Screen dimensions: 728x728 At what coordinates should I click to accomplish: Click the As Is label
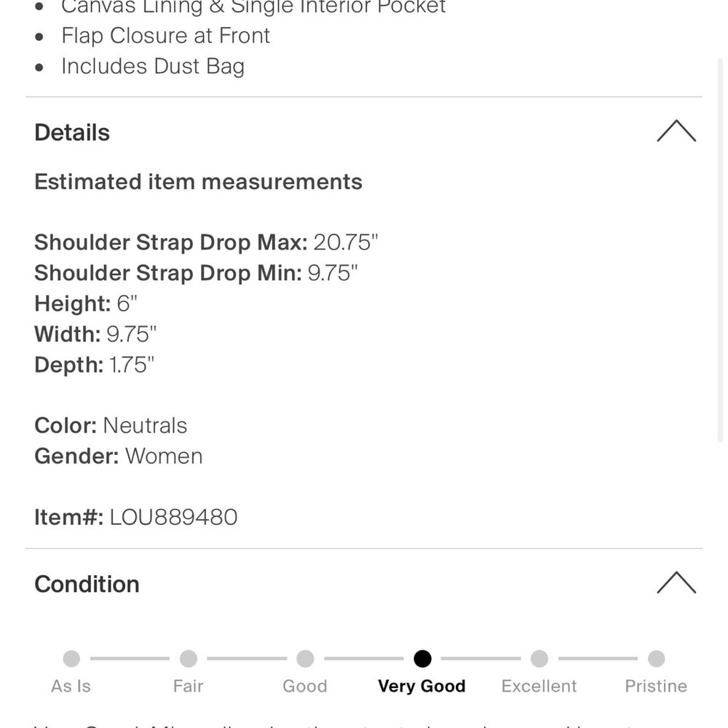click(71, 686)
